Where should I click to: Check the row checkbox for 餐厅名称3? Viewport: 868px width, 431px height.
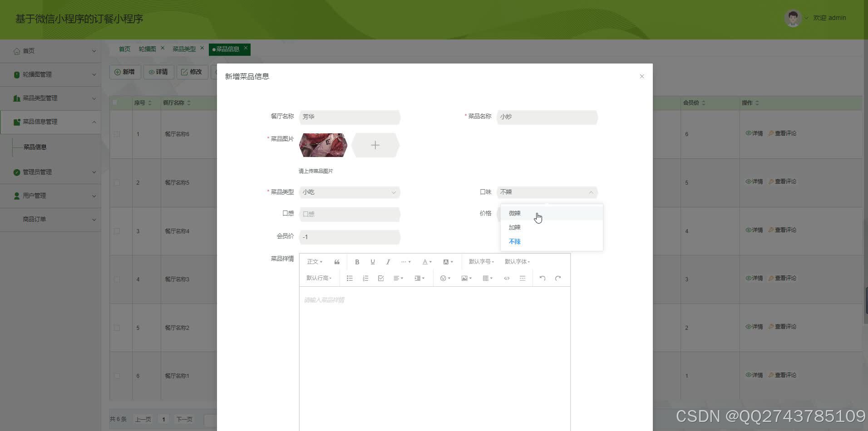[x=117, y=279]
